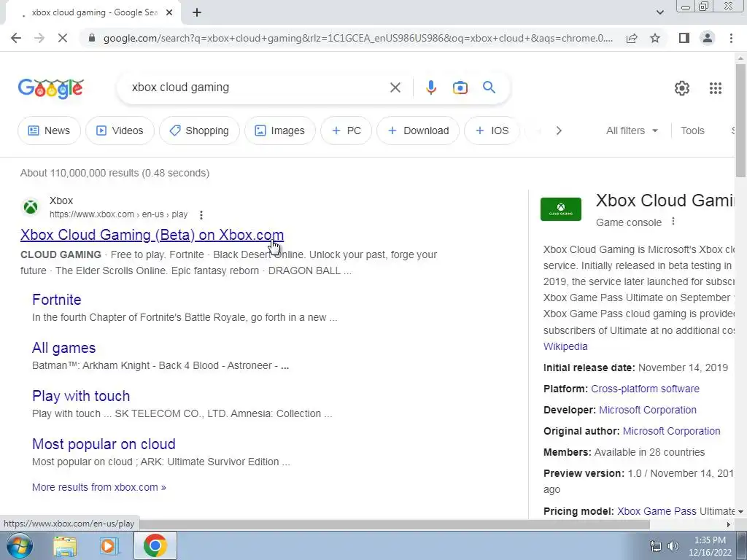
Task: Click the xbox.com › en-us › play URL text
Action: tap(119, 214)
